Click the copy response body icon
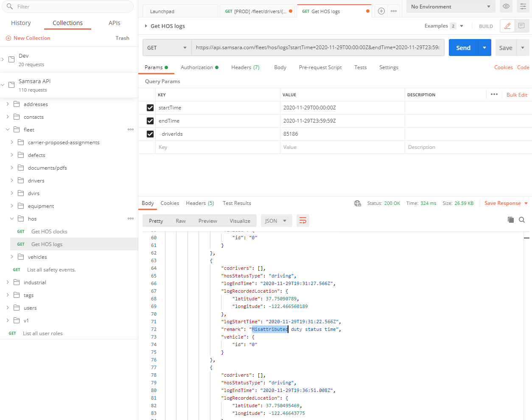532x420 pixels. [510, 220]
